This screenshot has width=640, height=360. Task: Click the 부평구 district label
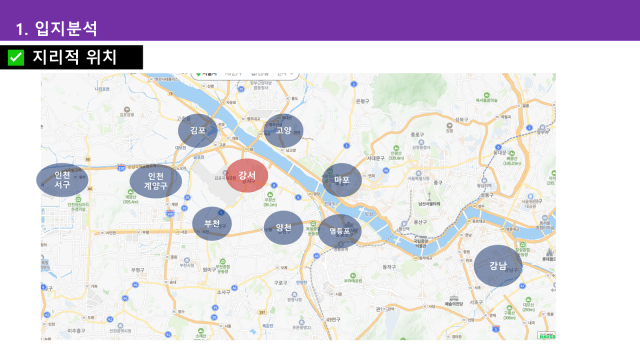138,270
